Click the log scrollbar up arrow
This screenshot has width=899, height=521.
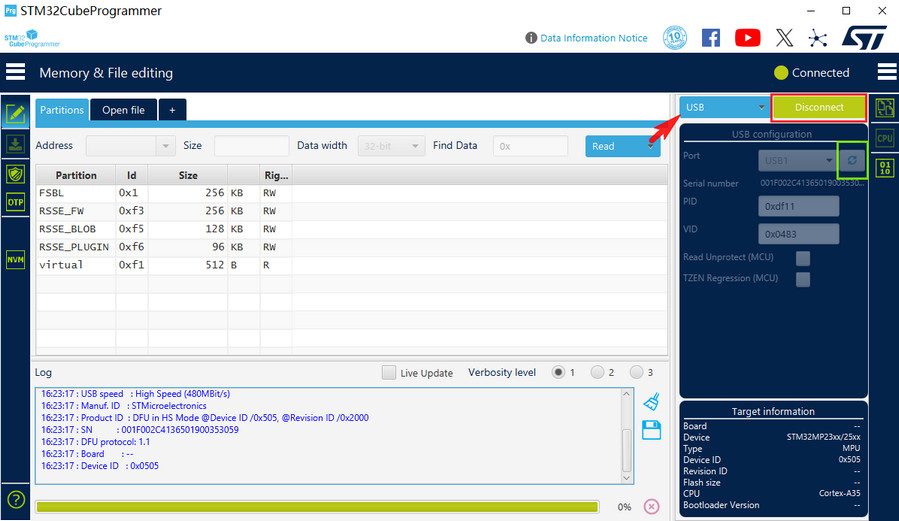626,394
